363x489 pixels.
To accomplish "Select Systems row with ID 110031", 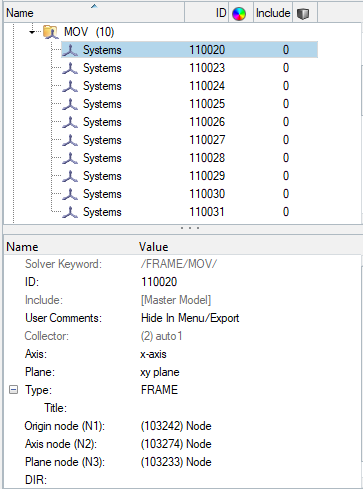I will (x=189, y=212).
